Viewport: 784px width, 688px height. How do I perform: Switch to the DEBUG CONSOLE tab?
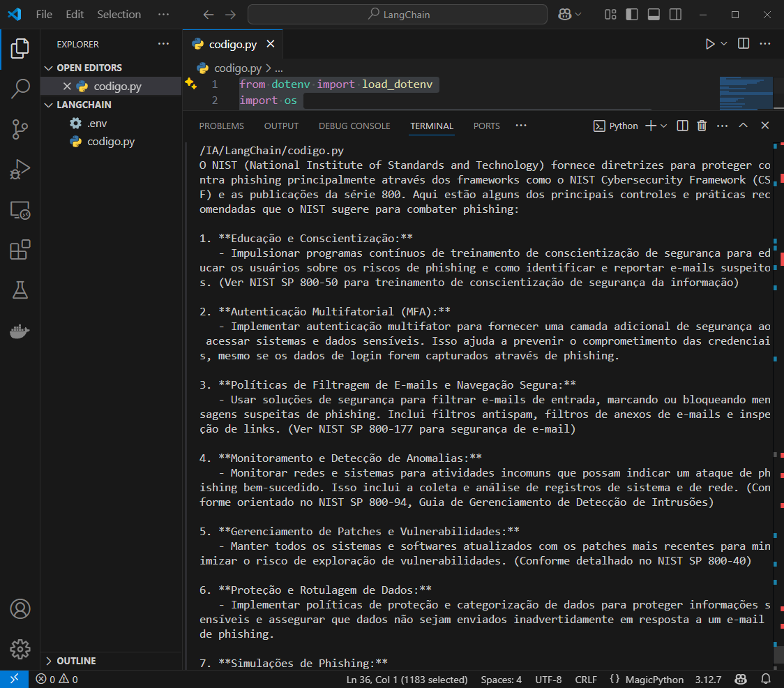(354, 126)
